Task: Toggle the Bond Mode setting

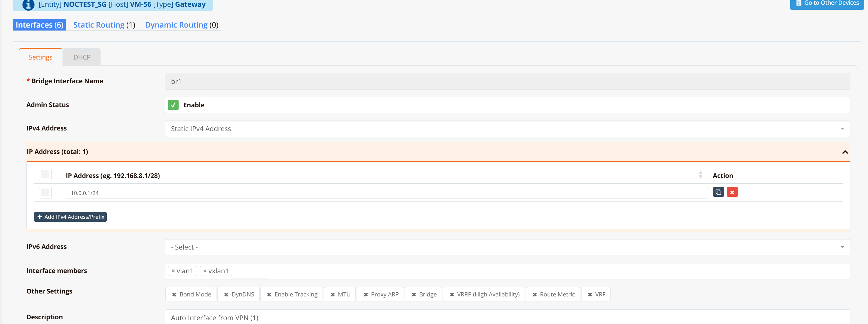Action: (191, 294)
